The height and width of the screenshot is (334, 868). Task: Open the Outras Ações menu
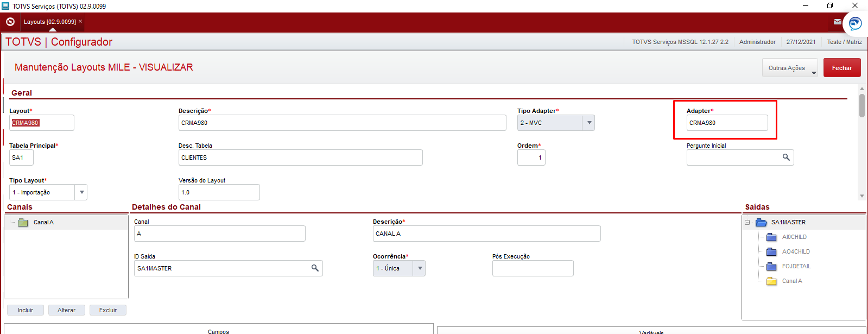point(790,68)
